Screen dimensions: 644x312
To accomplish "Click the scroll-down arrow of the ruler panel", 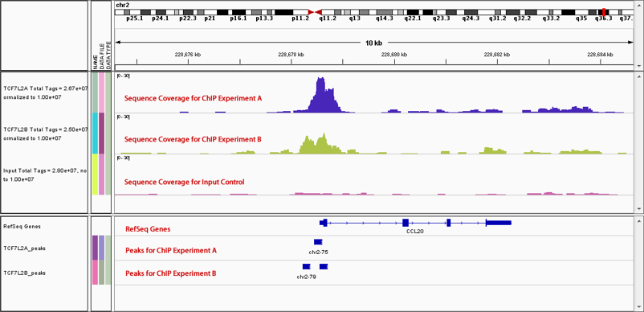I will [638, 66].
